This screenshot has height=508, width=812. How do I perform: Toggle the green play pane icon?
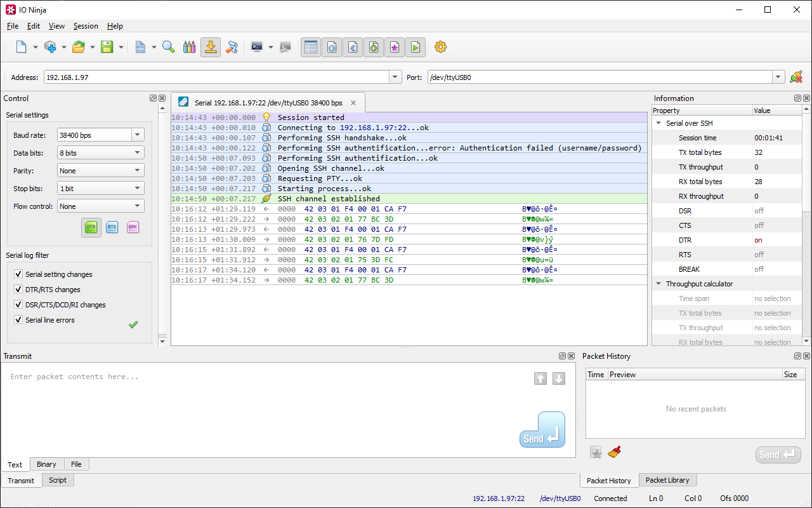416,47
